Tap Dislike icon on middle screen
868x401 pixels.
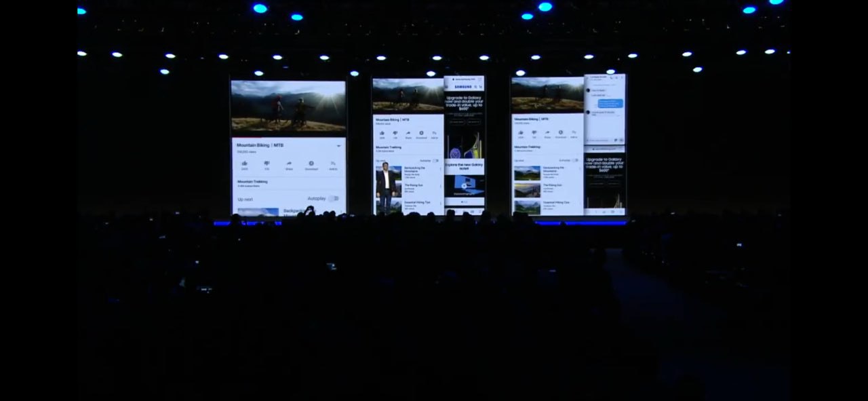tap(395, 133)
